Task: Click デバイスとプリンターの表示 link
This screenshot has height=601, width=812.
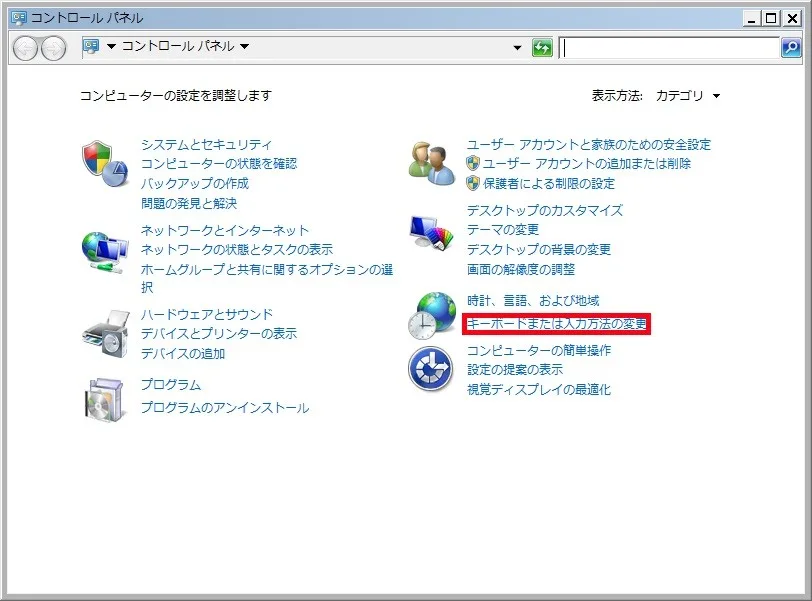Action: [x=219, y=333]
